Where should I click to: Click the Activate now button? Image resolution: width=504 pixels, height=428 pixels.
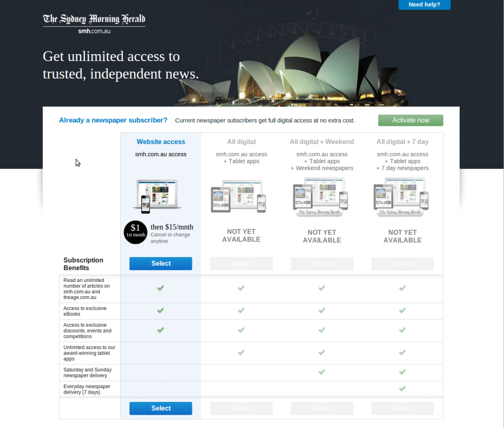(410, 120)
